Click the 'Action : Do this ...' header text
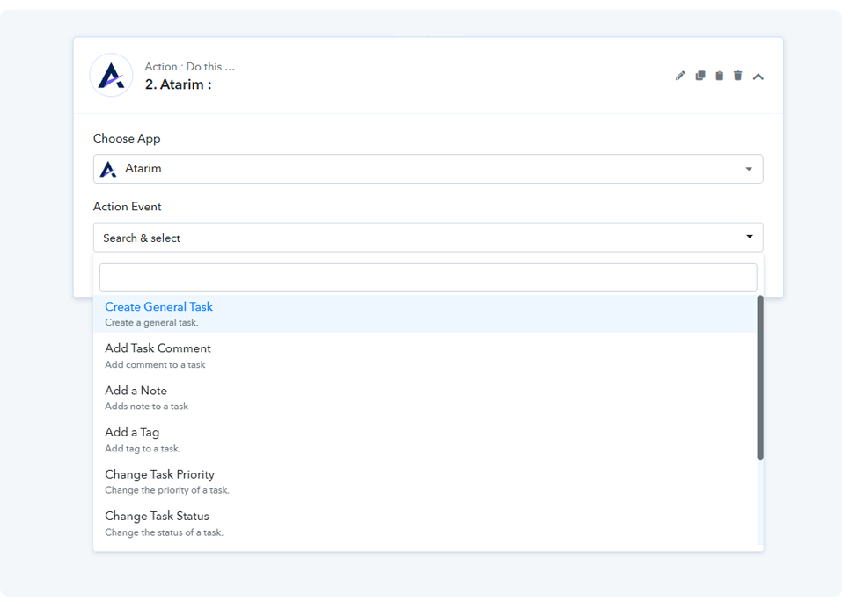Screen dimensions: 843x616 189,67
